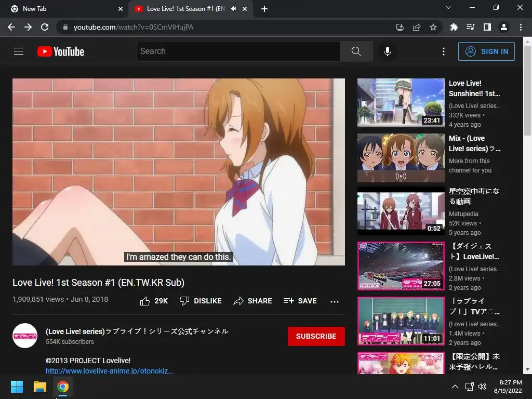Open the Love Live channel avatar
532x399 pixels.
(x=25, y=336)
